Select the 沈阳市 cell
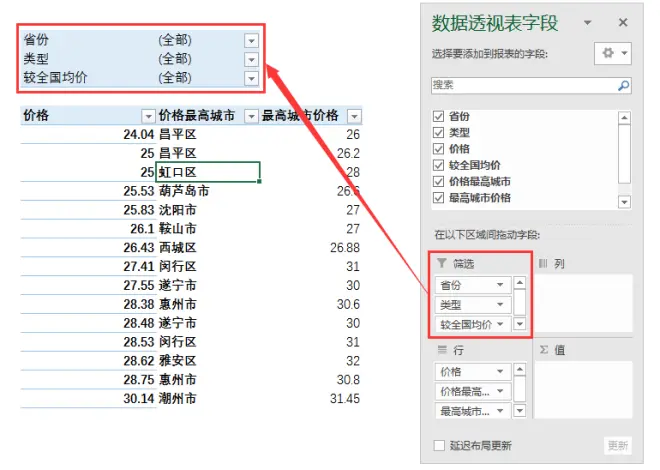Screen dimensions: 660x470 208,210
